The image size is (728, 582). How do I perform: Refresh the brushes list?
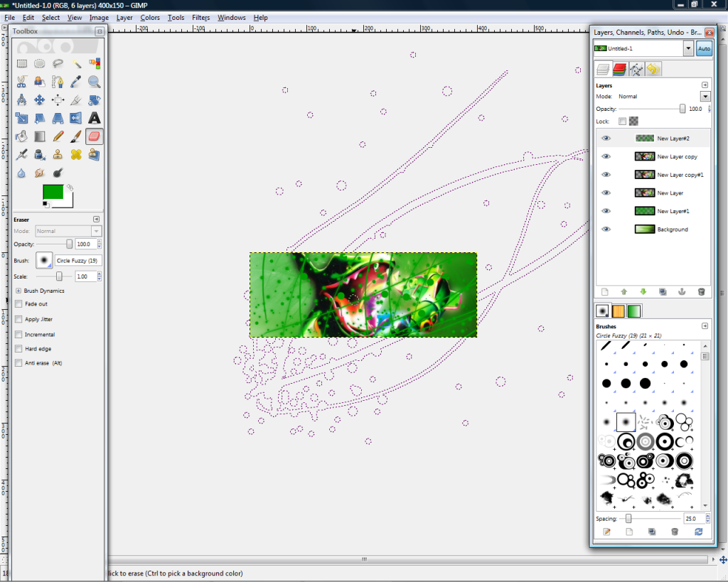click(x=698, y=532)
